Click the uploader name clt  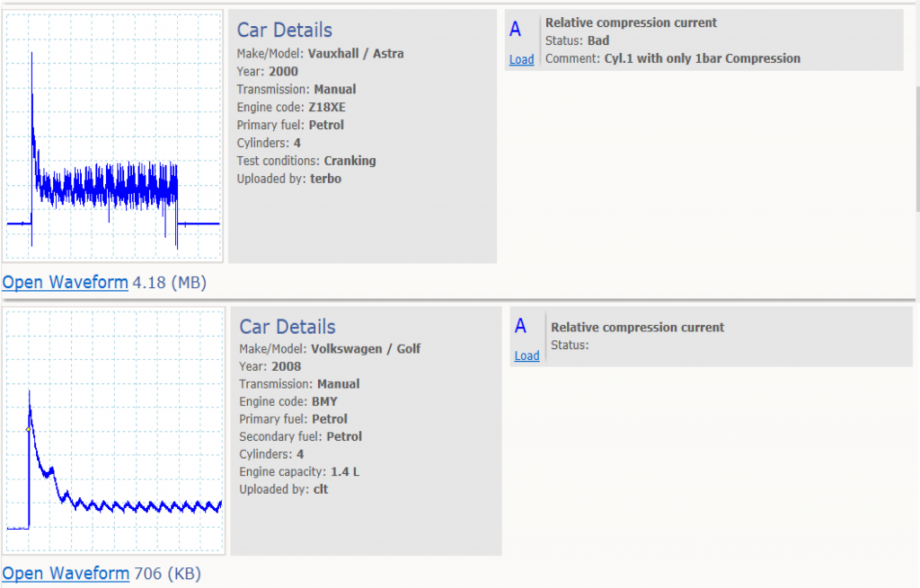tap(322, 489)
